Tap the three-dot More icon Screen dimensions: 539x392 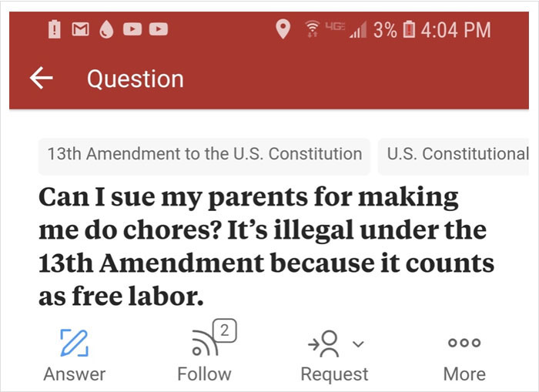(x=464, y=343)
